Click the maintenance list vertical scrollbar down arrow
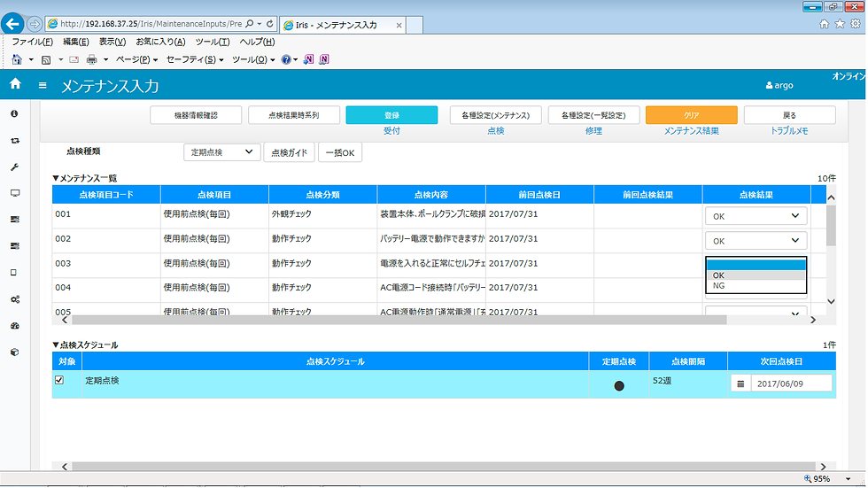This screenshot has height=488, width=868. pyautogui.click(x=831, y=301)
